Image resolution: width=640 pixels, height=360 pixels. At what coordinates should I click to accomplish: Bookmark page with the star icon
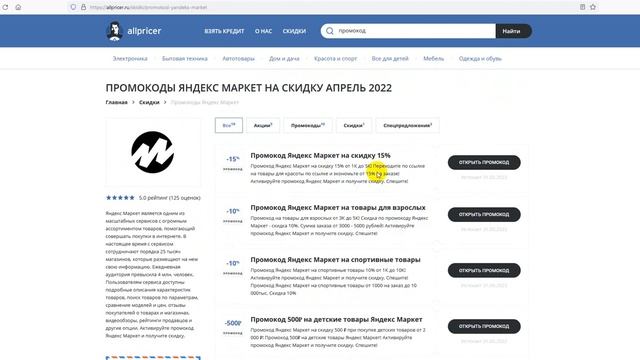(593, 7)
